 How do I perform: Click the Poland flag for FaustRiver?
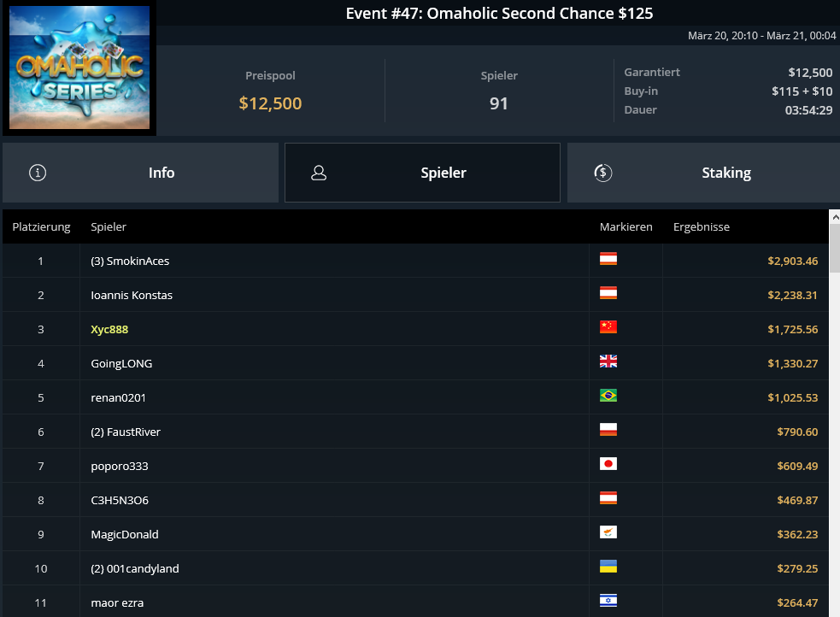tap(608, 430)
